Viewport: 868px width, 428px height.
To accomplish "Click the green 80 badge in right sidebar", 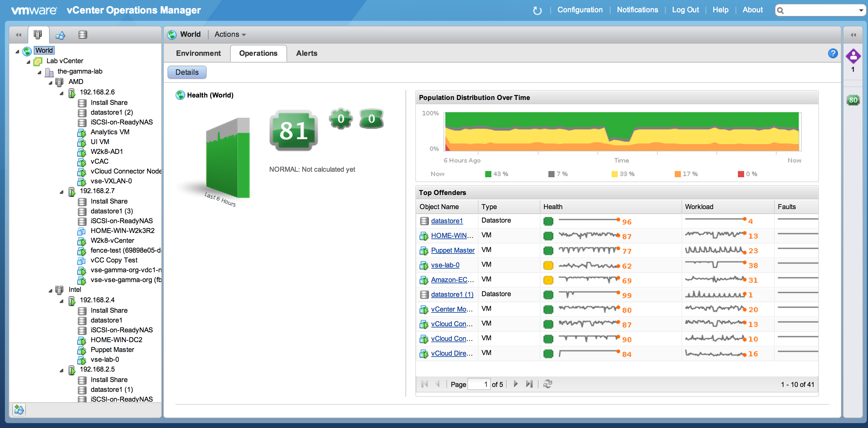I will (x=853, y=100).
